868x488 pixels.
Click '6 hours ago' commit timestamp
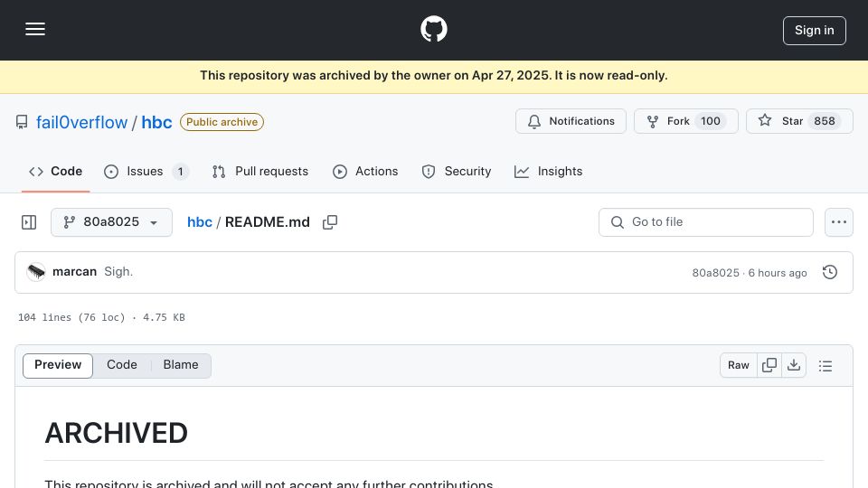point(778,273)
